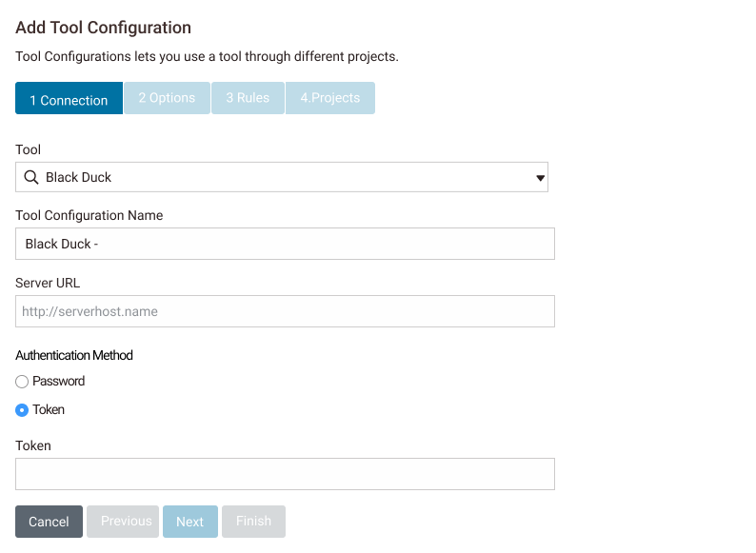Choose the Token radio button

(x=22, y=410)
